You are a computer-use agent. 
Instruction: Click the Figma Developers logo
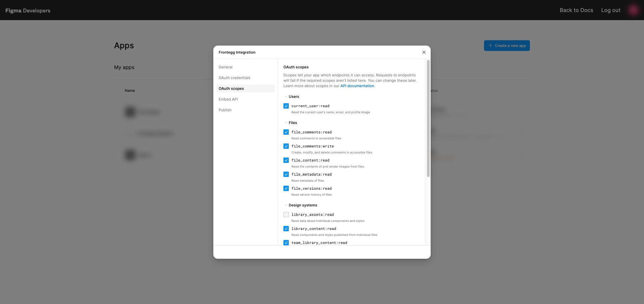tap(28, 10)
